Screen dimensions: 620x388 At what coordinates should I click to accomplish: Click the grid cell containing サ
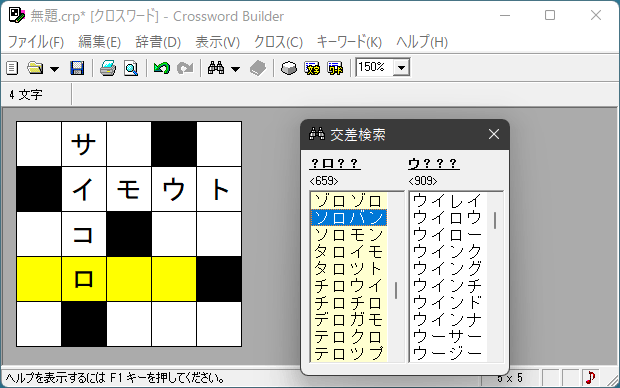(84, 144)
